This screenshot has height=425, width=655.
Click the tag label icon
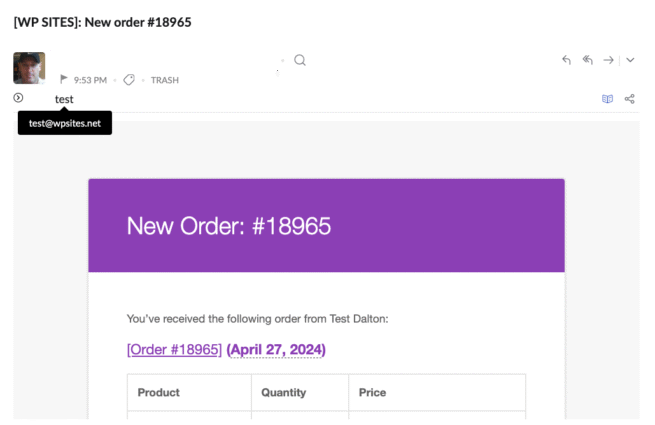129,79
